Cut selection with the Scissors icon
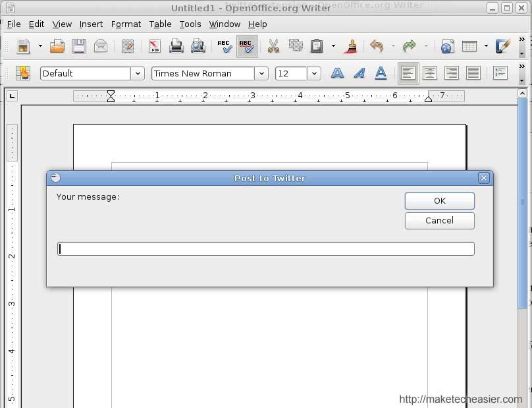Viewport: 532px width, 408px height. pos(275,46)
